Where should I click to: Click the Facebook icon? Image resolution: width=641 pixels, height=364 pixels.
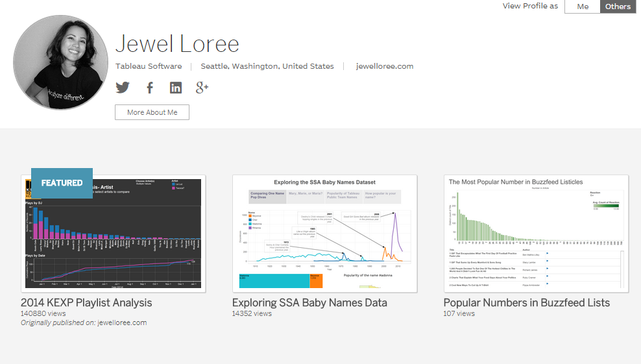click(x=149, y=88)
